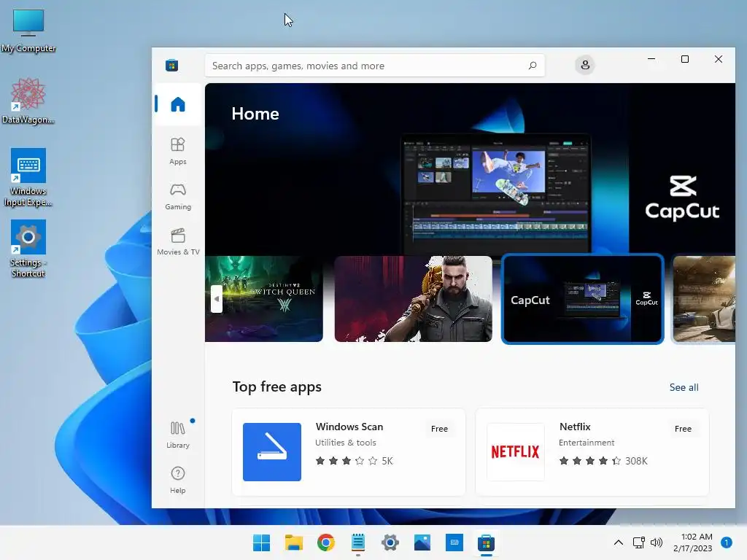Click the Free button for Windows Scan
The height and width of the screenshot is (560, 747).
[x=439, y=429]
